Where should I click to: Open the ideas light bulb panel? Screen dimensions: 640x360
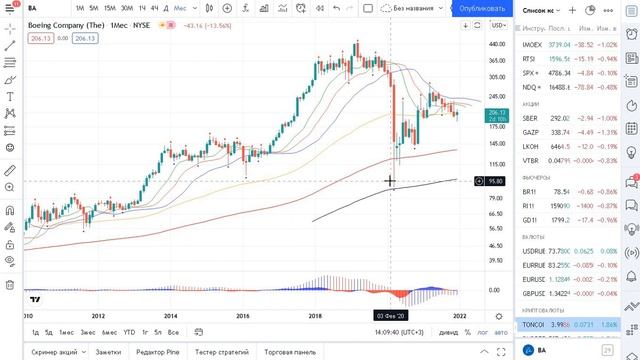(x=631, y=153)
